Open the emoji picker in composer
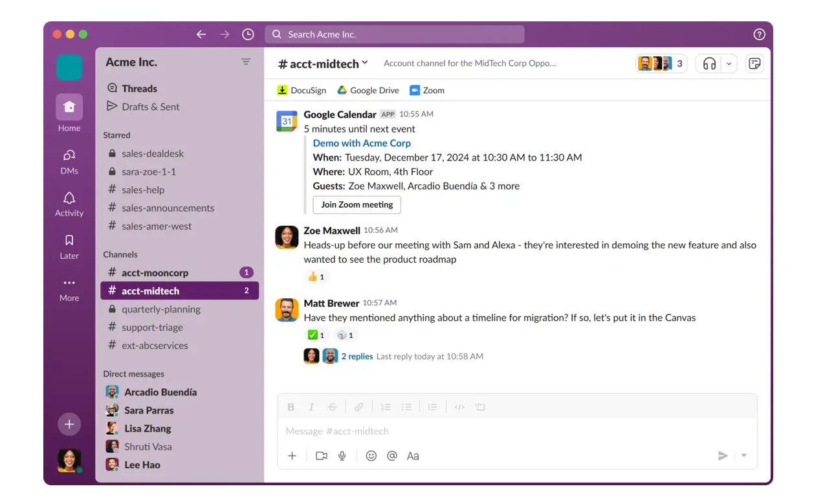This screenshot has height=504, width=814. pyautogui.click(x=371, y=456)
